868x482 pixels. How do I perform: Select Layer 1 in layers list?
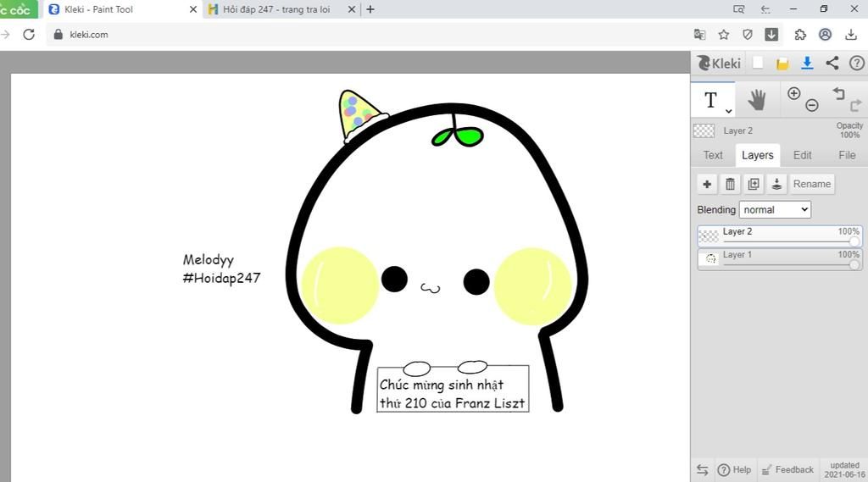click(780, 259)
